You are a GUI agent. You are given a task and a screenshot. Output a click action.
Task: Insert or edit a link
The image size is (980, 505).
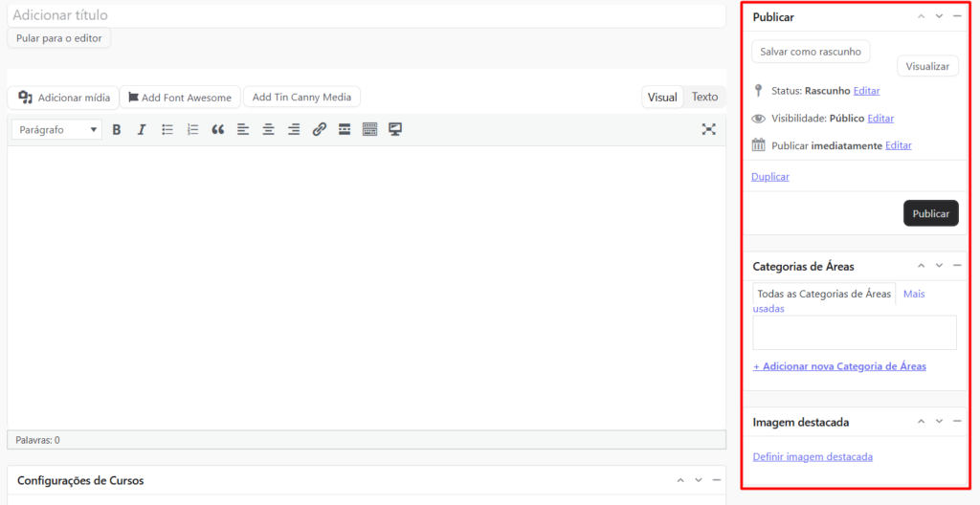pos(320,129)
